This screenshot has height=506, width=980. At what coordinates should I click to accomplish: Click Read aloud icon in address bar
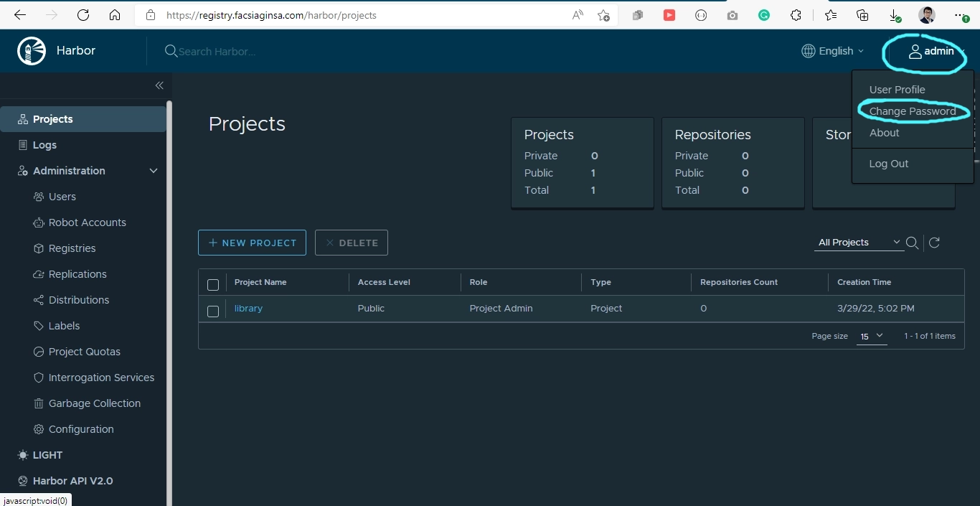coord(578,15)
